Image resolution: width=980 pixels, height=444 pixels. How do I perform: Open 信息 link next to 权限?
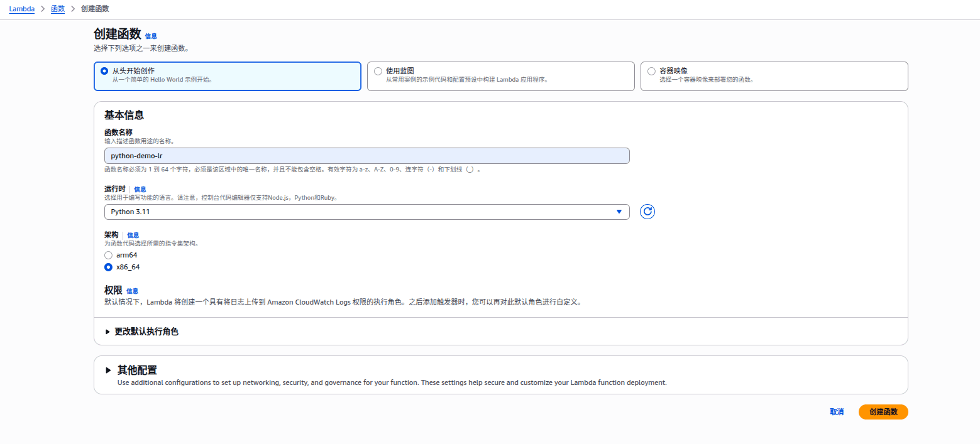tap(132, 291)
